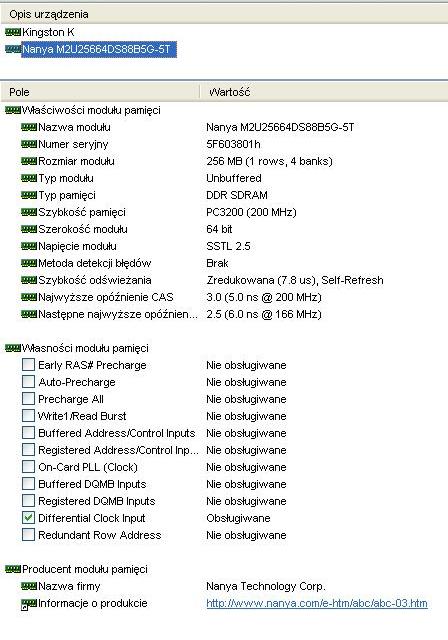Viewport: 448px width, 640px height.
Task: Click the Brak value
Action: (x=217, y=263)
